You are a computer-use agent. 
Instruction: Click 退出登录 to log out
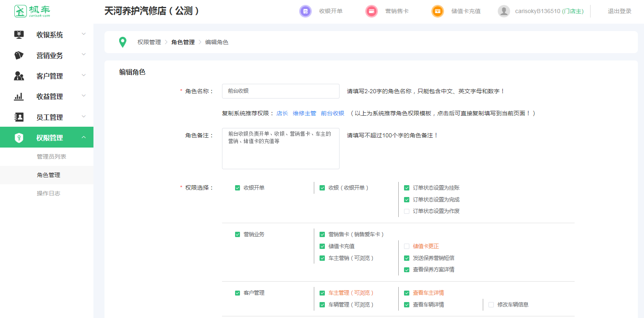pyautogui.click(x=619, y=11)
